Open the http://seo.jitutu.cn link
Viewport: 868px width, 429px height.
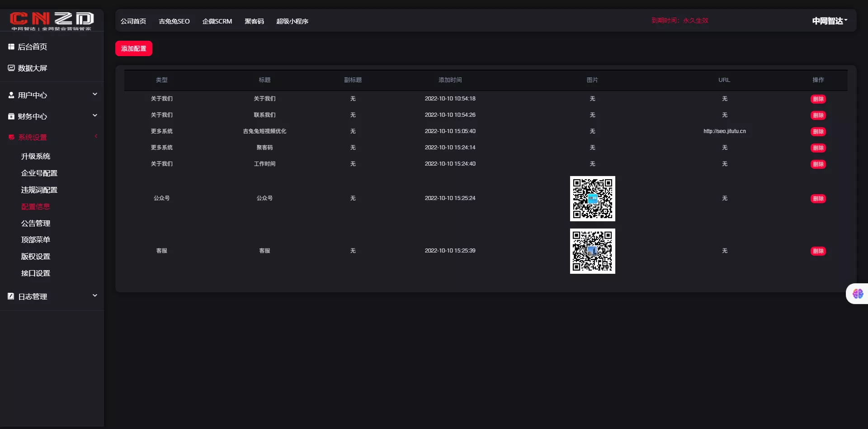(724, 131)
